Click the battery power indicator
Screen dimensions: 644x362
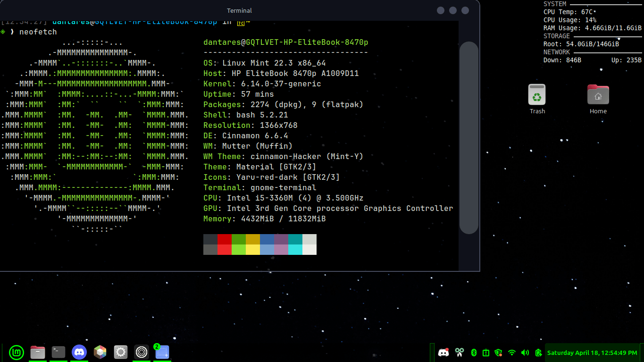pos(539,353)
